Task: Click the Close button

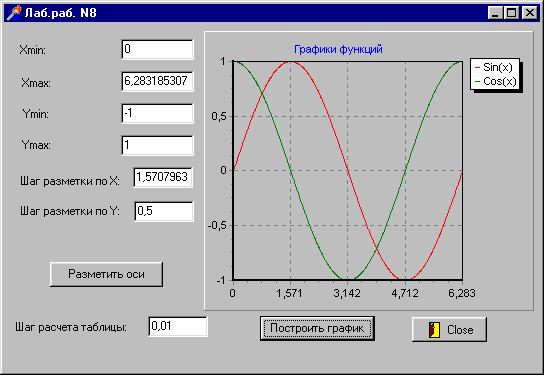Action: tap(449, 329)
